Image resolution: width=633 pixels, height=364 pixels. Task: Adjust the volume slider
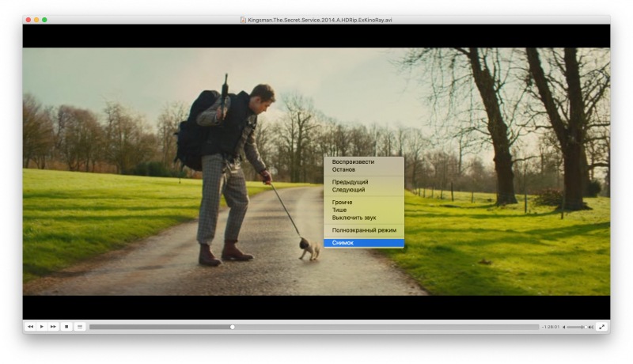tap(577, 327)
